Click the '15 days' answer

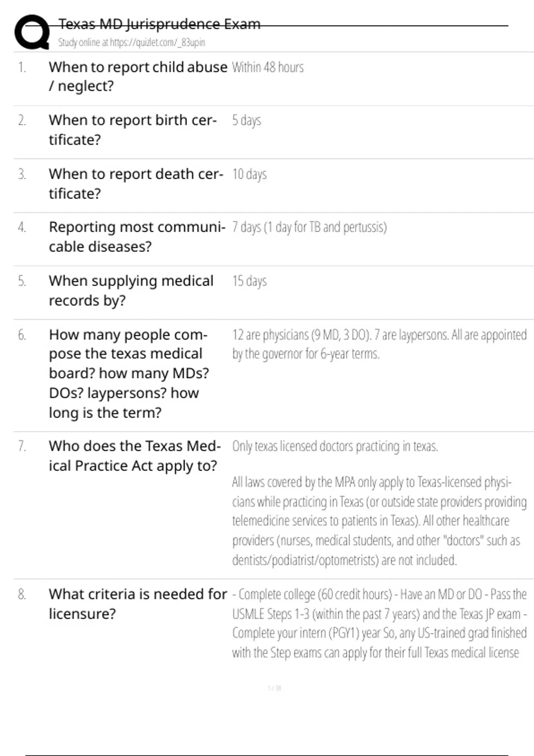(249, 281)
